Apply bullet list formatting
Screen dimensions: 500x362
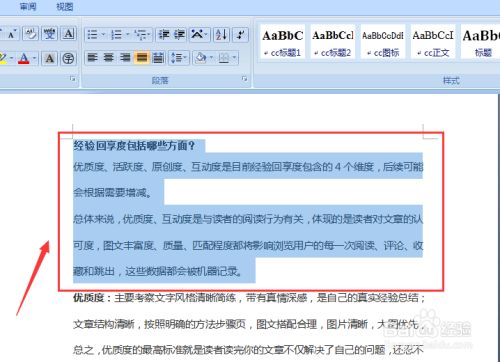tap(92, 35)
